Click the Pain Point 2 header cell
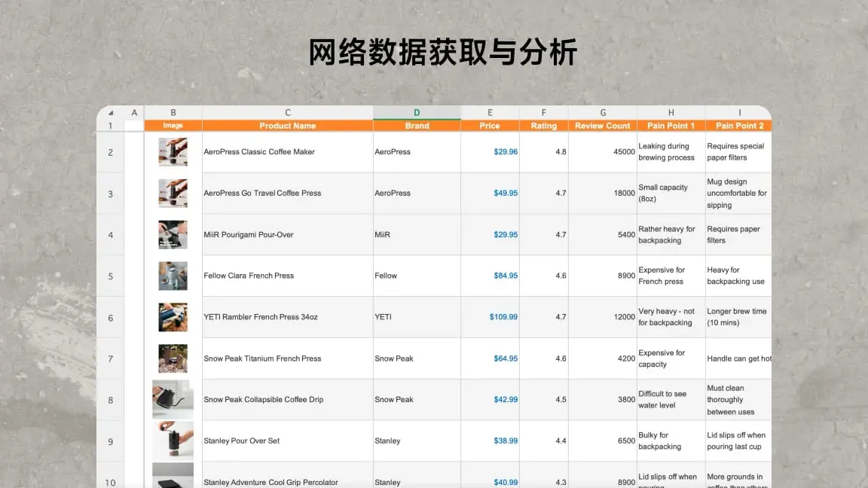 (738, 126)
